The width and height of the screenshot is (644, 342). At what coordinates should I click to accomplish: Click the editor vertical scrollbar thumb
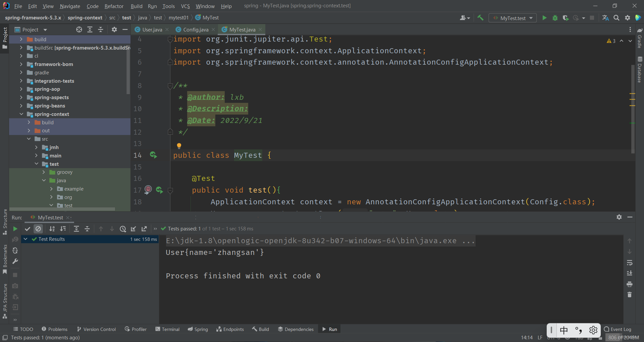633,109
